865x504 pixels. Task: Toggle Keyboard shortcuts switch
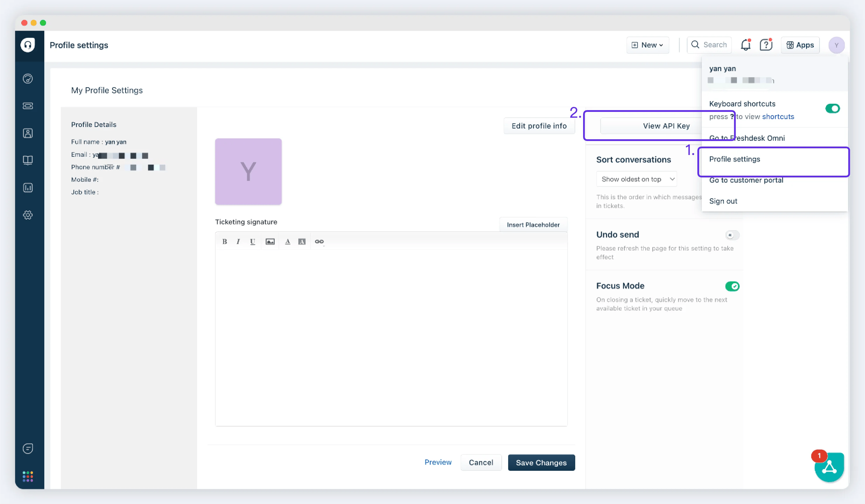click(x=832, y=108)
